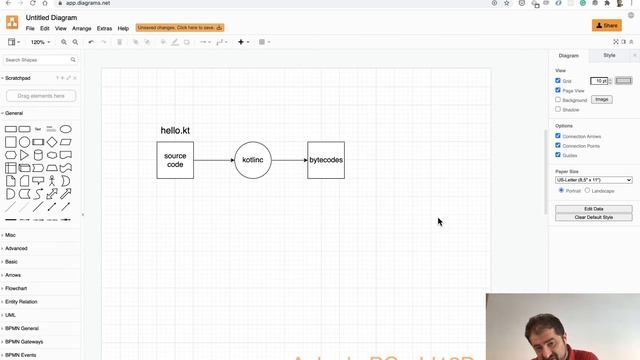The image size is (640, 360).
Task: Click the Share button
Action: 607,25
